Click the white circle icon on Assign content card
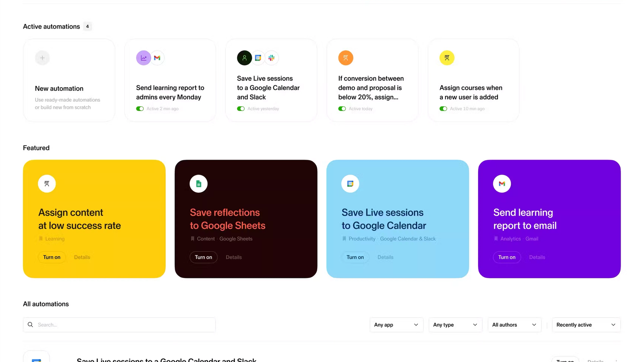The width and height of the screenshot is (644, 362). tap(47, 184)
